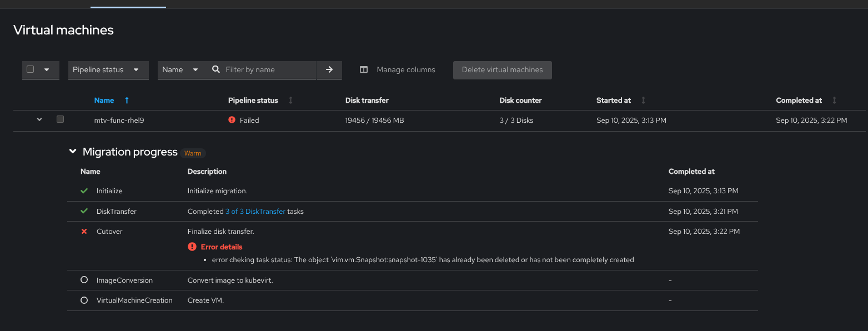Click the search arrow button
The width and height of the screenshot is (868, 331).
329,70
